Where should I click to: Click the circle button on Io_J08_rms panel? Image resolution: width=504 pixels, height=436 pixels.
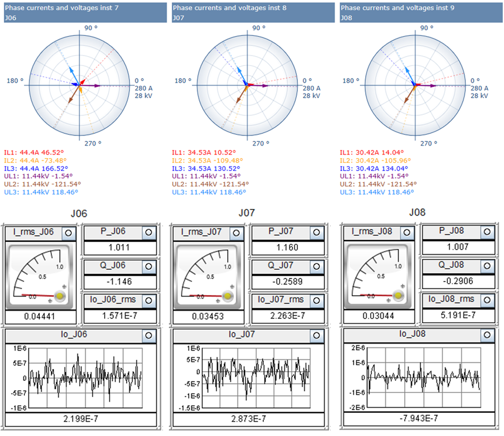(x=487, y=299)
